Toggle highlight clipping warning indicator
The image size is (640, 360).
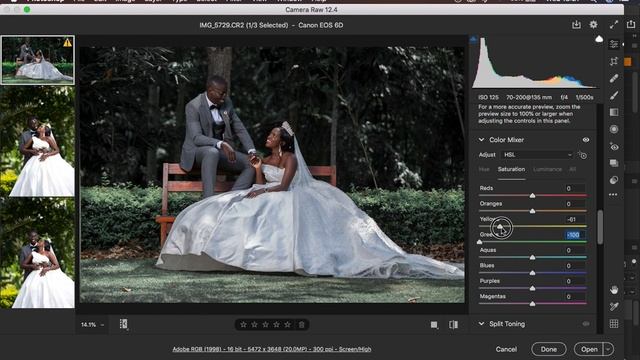pyautogui.click(x=599, y=39)
